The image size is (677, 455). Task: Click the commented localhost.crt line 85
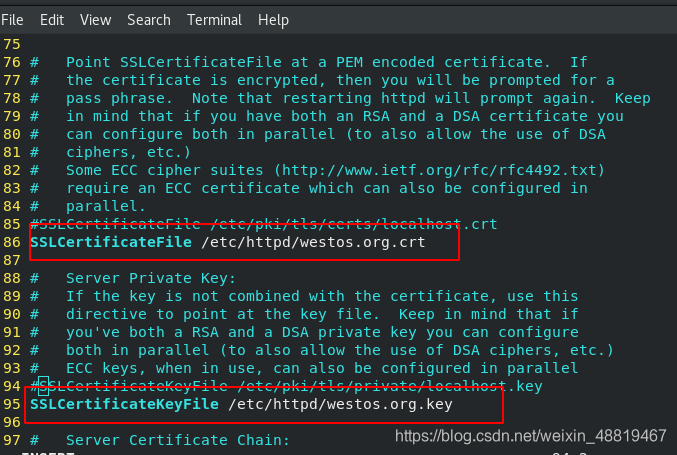[264, 224]
